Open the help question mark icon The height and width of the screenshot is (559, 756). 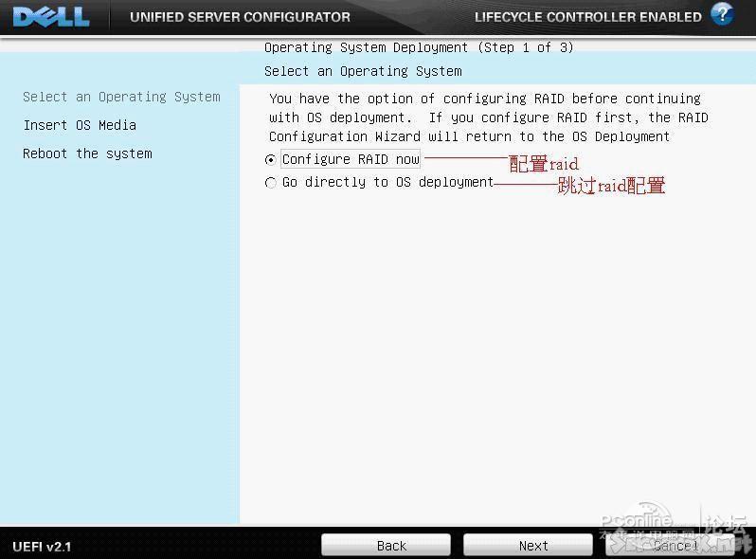pos(722,14)
